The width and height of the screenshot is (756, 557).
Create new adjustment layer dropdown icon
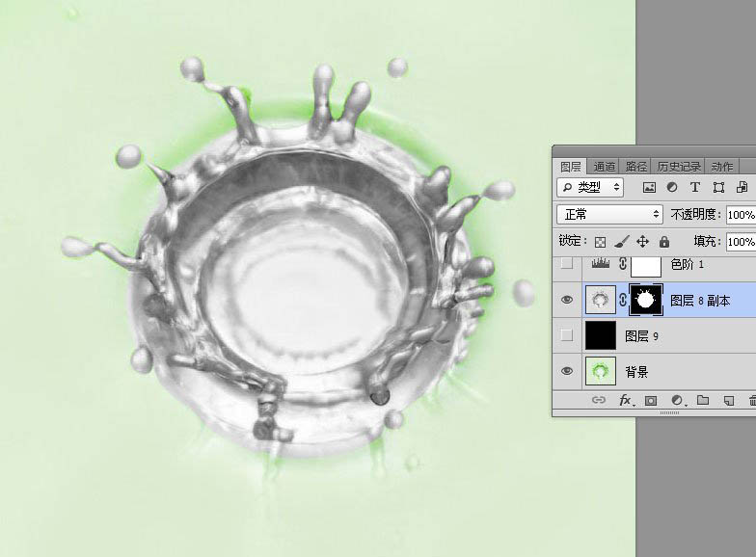tap(677, 401)
